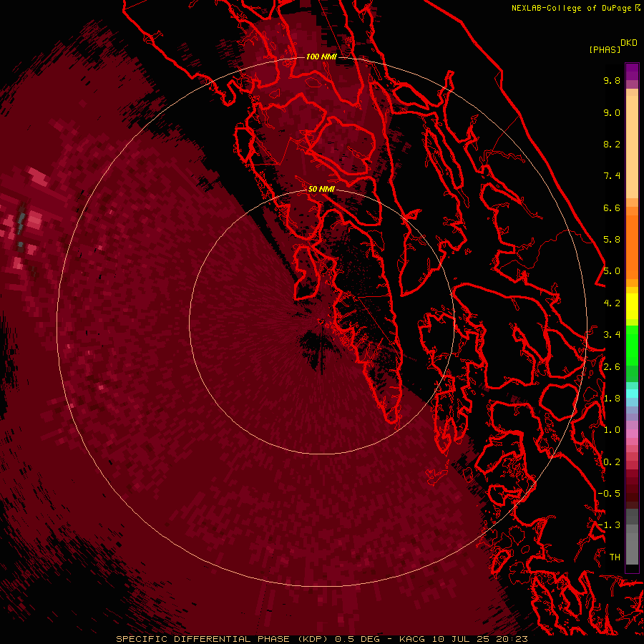Click the -0.5 value on the color scale
Screen dimensions: 644x644
pos(609,494)
